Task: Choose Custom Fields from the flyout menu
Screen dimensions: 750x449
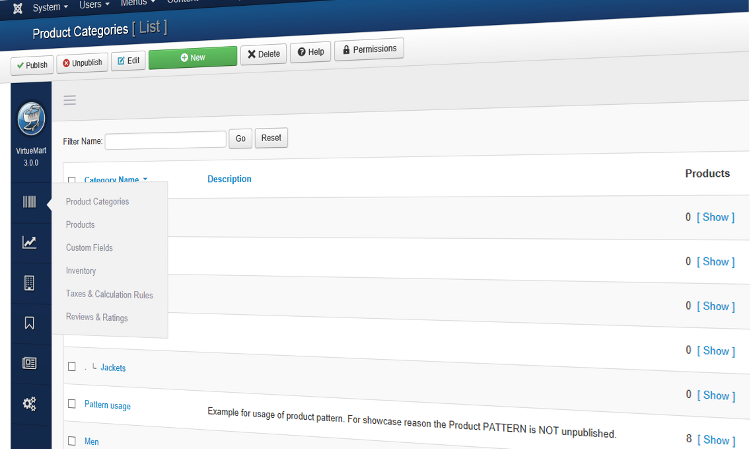Action: click(x=89, y=247)
